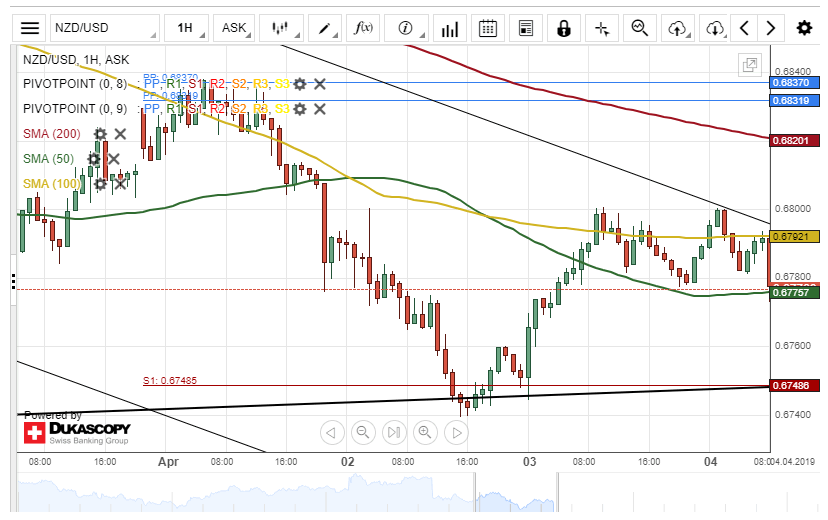Viewport: 828px width, 520px height.
Task: Open the candlestick chart type menu
Action: click(281, 28)
